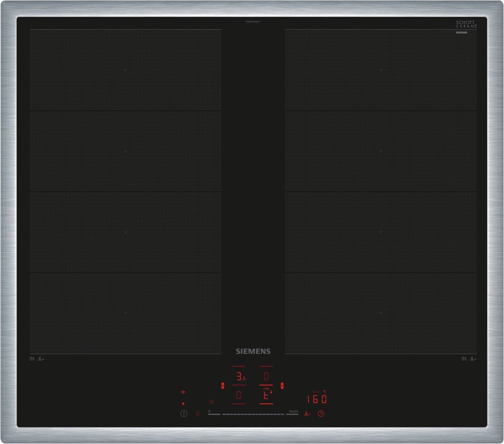Image resolution: width=504 pixels, height=444 pixels.
Task: Tap the 160 temperature display
Action: pyautogui.click(x=317, y=399)
